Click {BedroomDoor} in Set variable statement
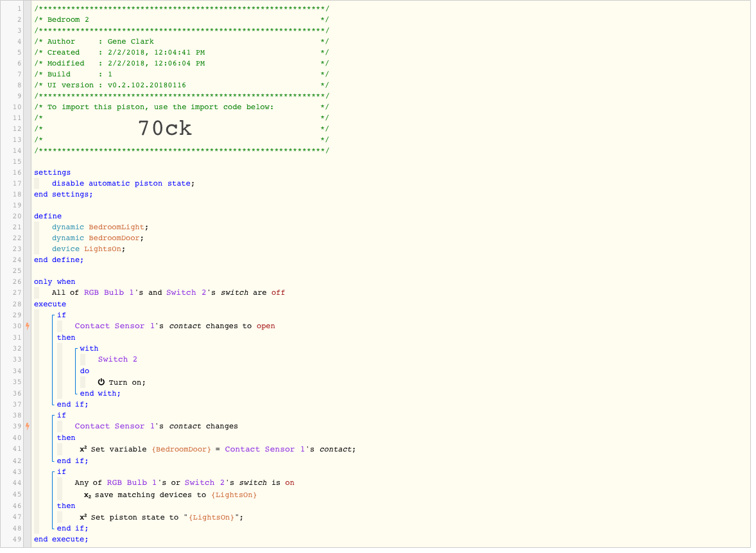This screenshot has height=553, width=756. (181, 449)
